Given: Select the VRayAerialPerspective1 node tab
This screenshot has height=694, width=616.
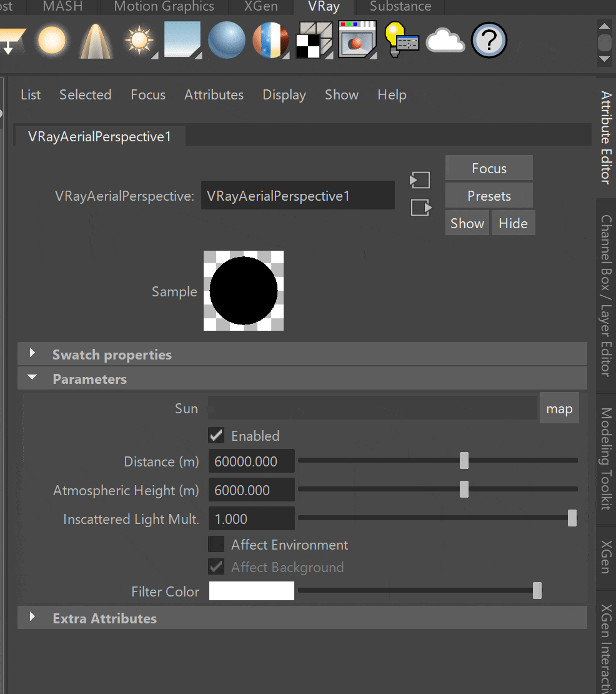Looking at the screenshot, I should point(100,136).
